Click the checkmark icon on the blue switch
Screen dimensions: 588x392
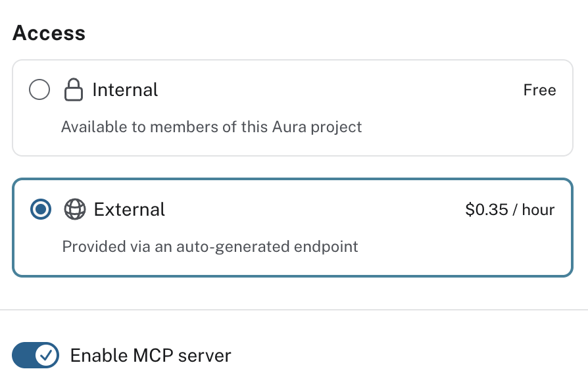tap(45, 355)
